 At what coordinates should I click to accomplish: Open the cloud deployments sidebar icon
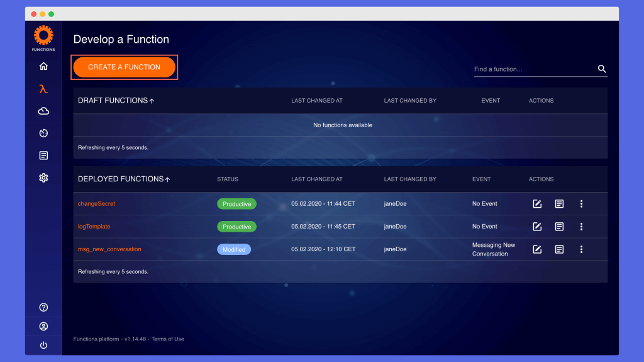pos(43,111)
